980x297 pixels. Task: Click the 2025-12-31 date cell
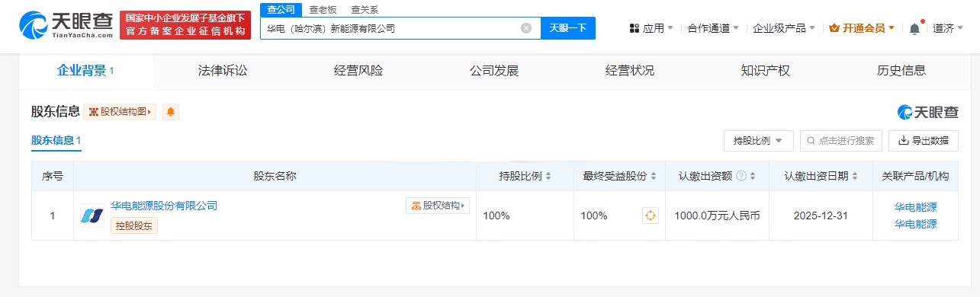821,216
